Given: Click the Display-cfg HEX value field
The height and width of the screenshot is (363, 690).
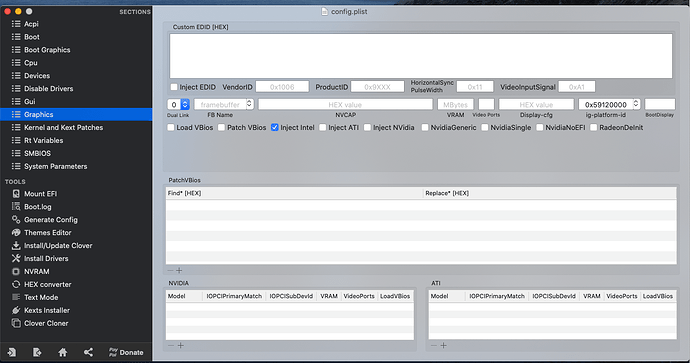Looking at the screenshot, I should 536,105.
